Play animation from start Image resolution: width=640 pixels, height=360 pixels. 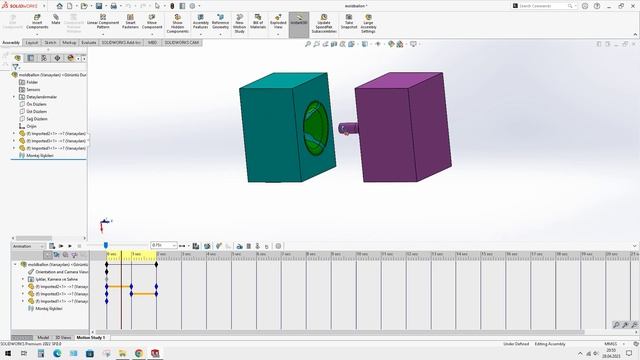tap(61, 246)
